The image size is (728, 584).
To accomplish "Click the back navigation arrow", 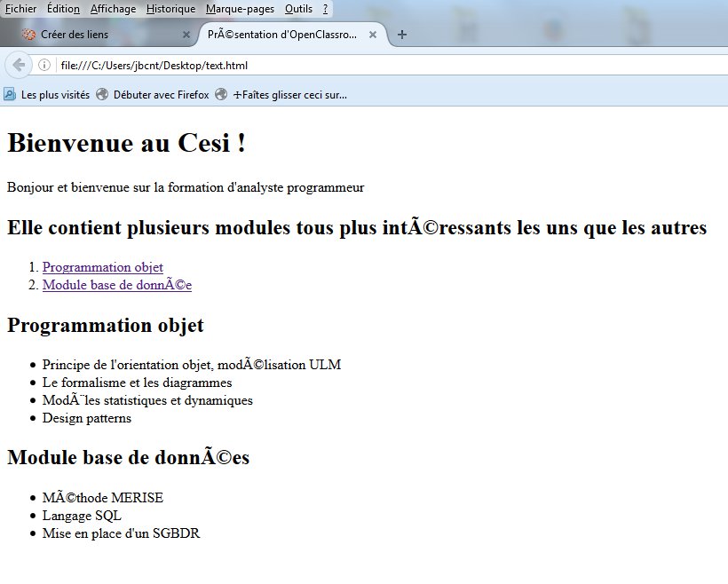I will point(20,65).
